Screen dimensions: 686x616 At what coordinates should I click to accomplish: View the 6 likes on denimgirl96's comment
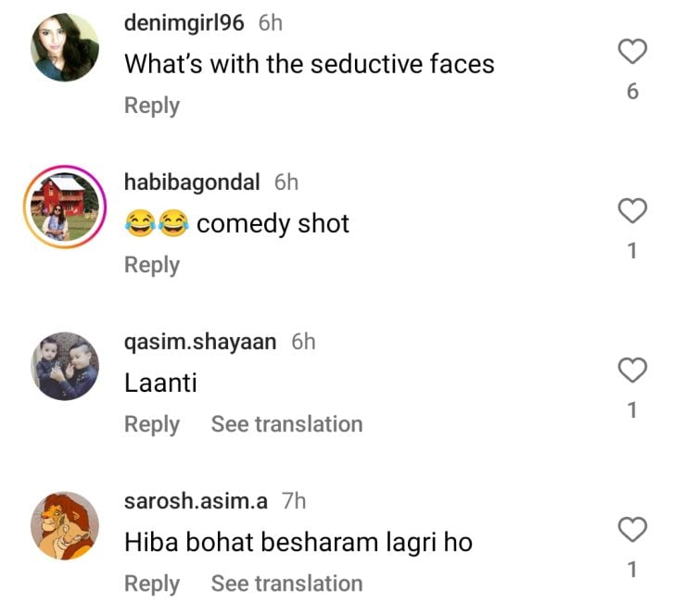pos(632,92)
